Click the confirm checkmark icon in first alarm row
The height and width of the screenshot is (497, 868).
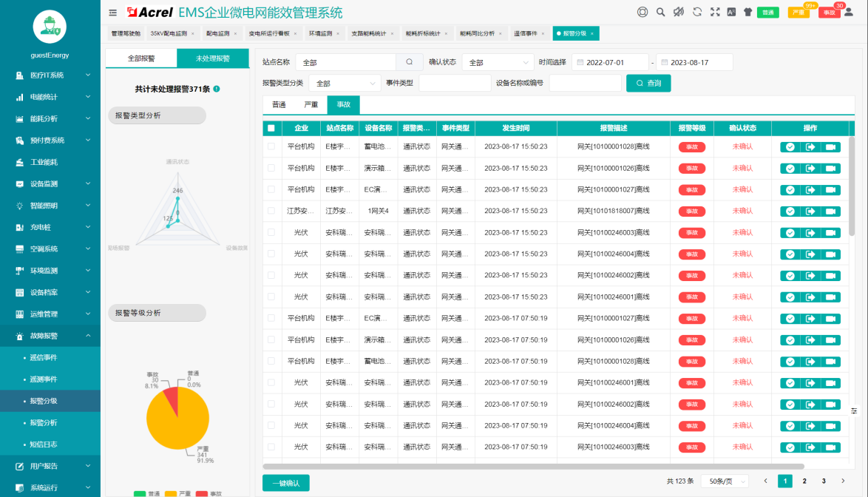tap(790, 147)
